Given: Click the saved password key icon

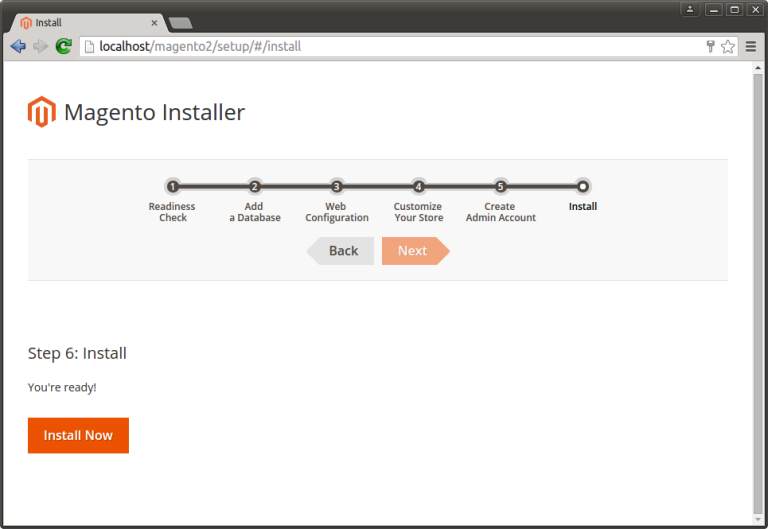Looking at the screenshot, I should point(710,46).
